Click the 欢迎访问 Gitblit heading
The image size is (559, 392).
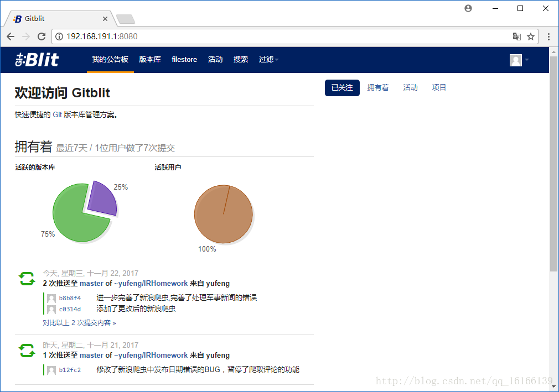tap(63, 93)
